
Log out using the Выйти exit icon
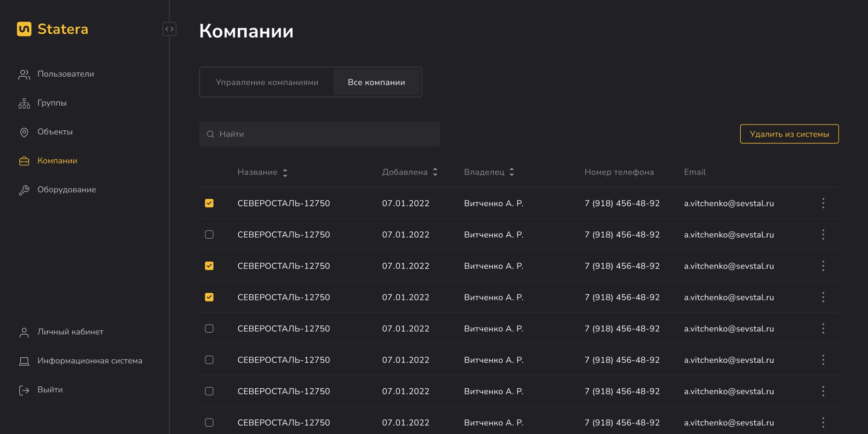(24, 390)
